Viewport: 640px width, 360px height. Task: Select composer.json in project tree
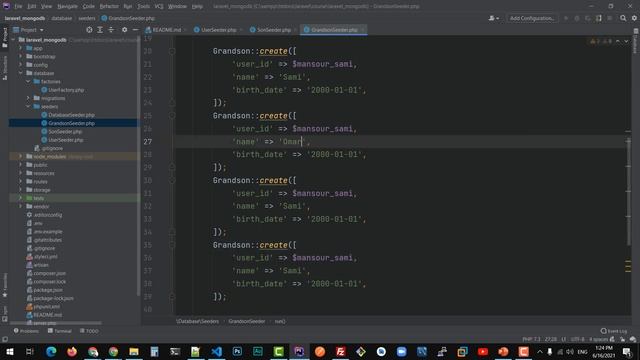[49, 273]
